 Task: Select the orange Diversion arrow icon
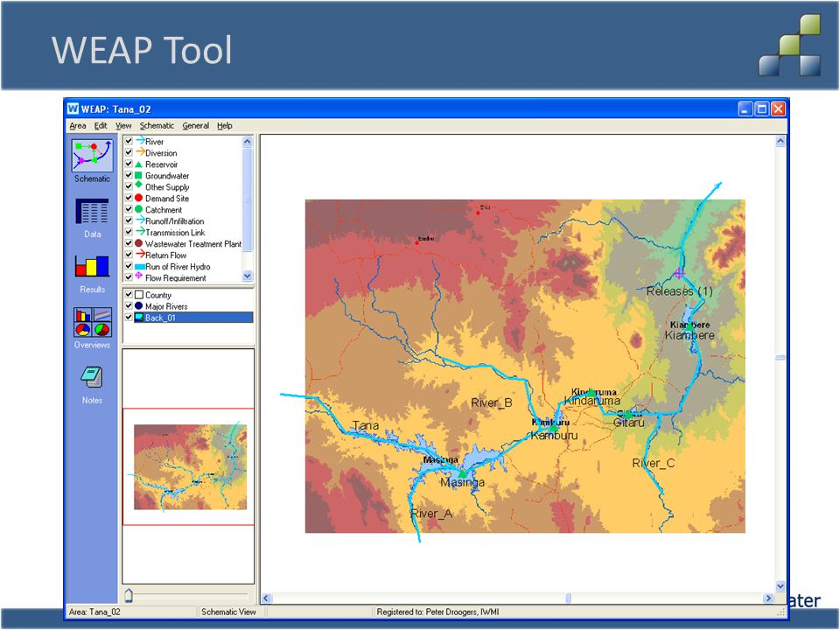pyautogui.click(x=140, y=152)
